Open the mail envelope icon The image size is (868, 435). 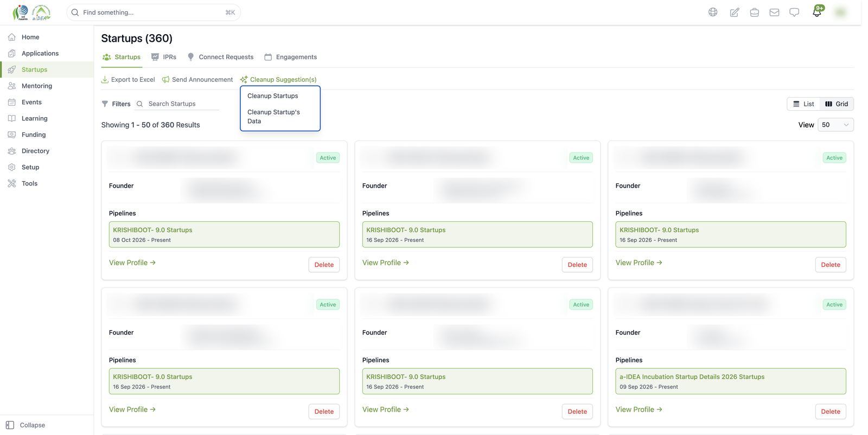pos(774,12)
